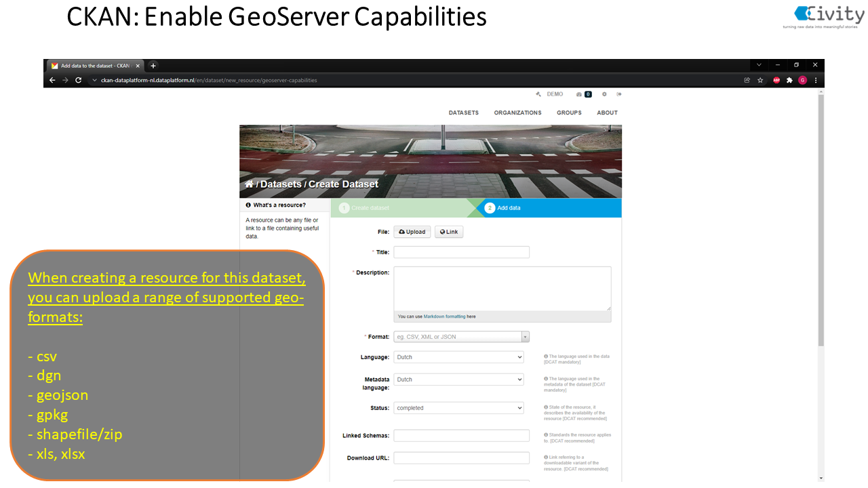868x488 pixels.
Task: Bookmark the page with the star icon
Action: (x=760, y=80)
